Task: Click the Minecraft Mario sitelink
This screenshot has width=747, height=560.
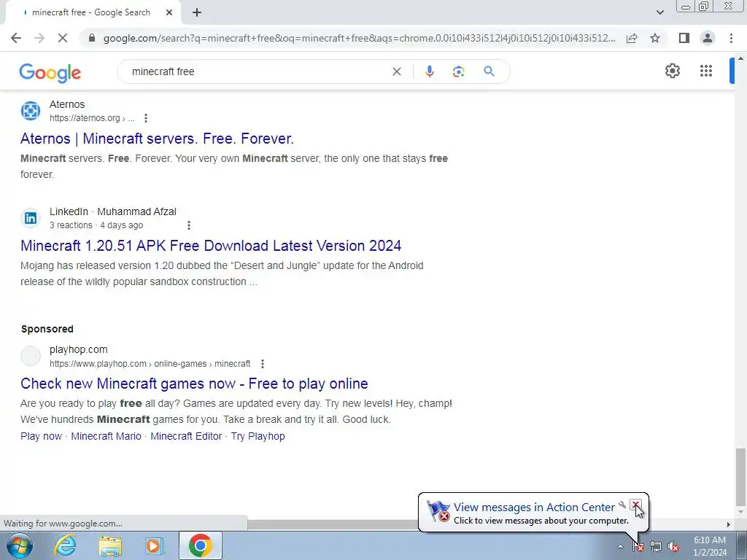Action: [107, 436]
